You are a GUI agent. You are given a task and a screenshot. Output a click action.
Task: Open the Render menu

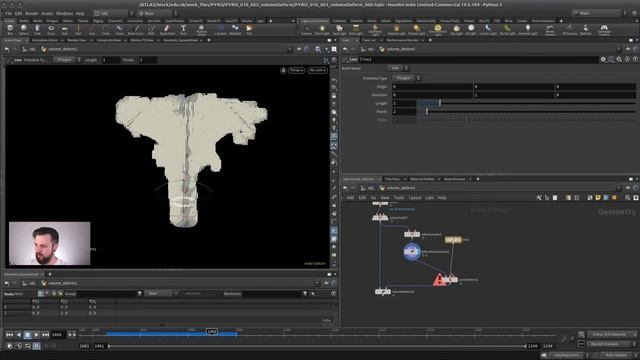(31, 13)
